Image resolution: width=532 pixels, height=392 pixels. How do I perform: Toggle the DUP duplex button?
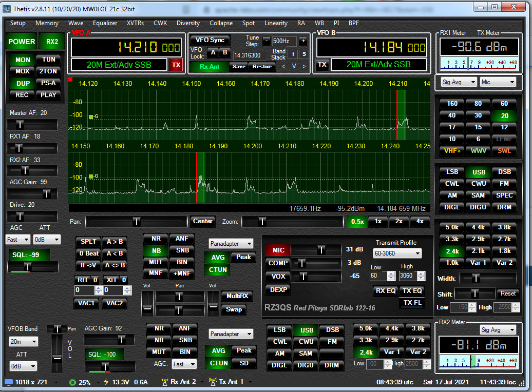pyautogui.click(x=23, y=84)
